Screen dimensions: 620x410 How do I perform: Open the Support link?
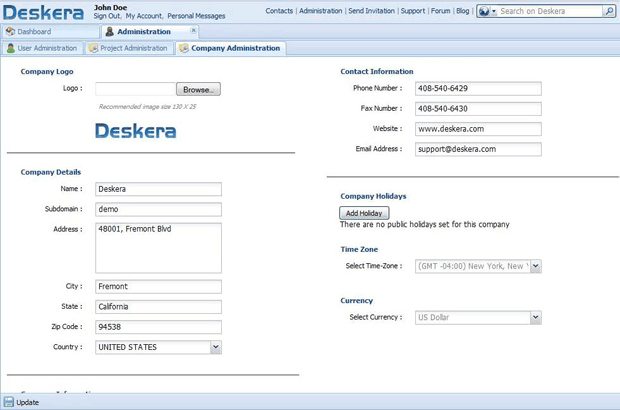pyautogui.click(x=413, y=11)
